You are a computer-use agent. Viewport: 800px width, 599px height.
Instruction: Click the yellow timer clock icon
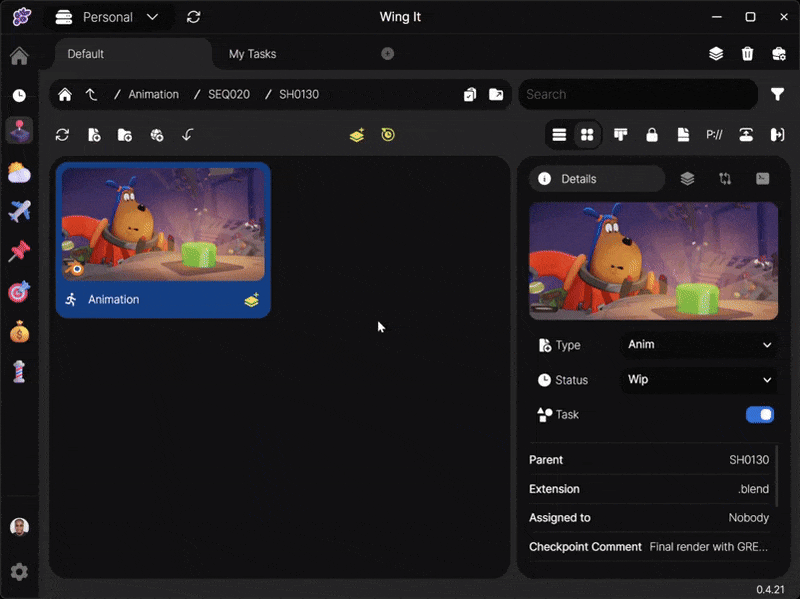click(388, 135)
